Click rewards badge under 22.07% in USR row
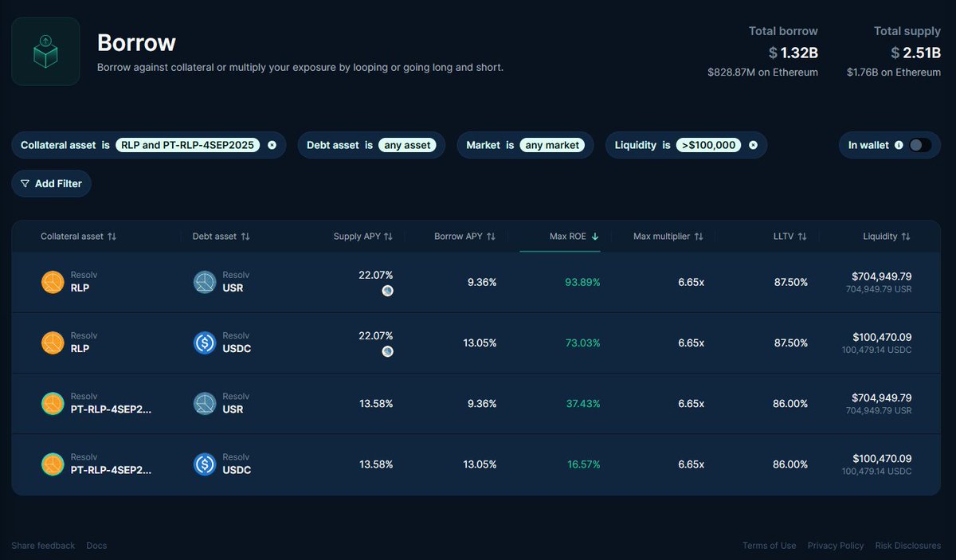The image size is (956, 560). [x=387, y=291]
